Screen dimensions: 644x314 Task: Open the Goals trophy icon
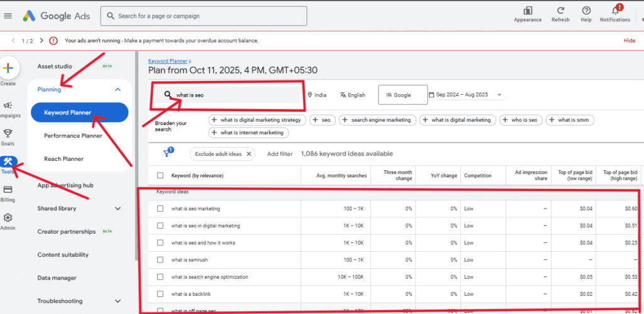pyautogui.click(x=8, y=133)
